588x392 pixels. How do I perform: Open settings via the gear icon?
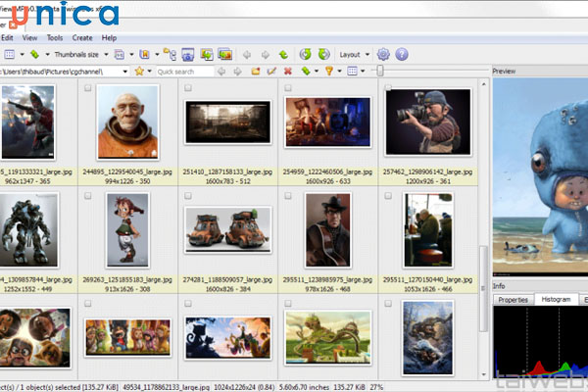[x=383, y=55]
